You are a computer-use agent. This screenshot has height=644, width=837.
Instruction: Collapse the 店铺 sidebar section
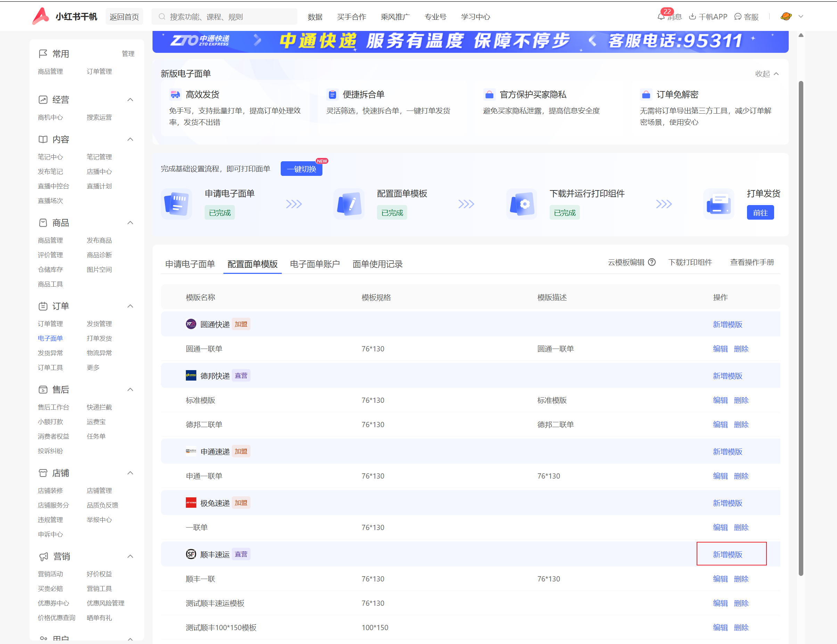(130, 473)
